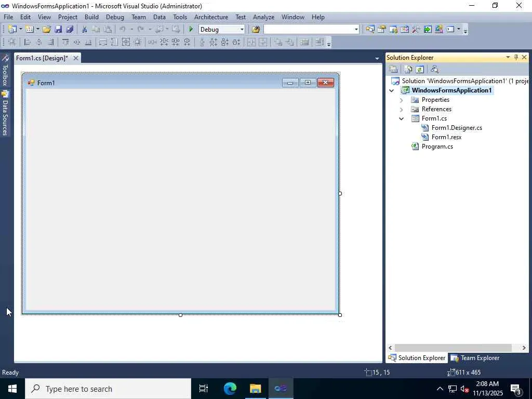The width and height of the screenshot is (532, 399).
Task: Open the Find combo box dropdown arrow
Action: pyautogui.click(x=356, y=29)
